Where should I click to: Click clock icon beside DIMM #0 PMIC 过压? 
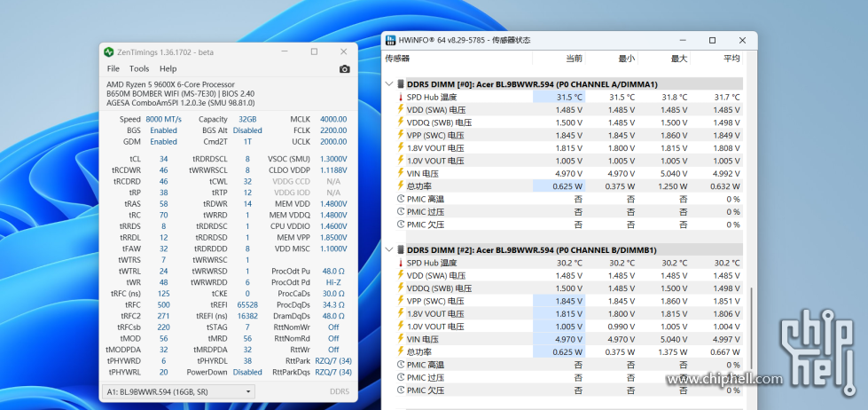[x=401, y=211]
